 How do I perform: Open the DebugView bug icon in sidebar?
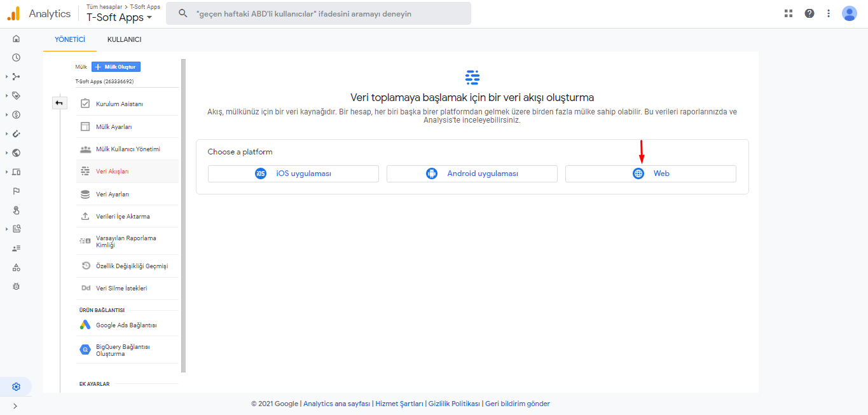click(16, 286)
